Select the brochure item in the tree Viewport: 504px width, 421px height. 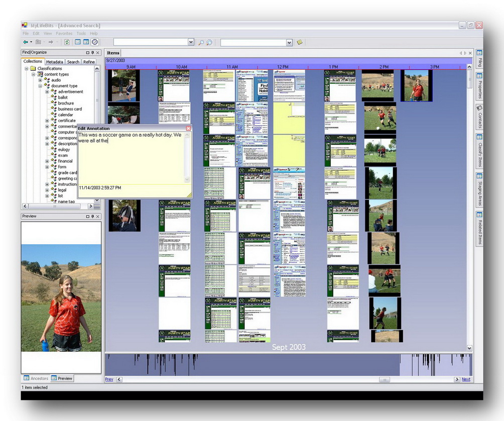66,103
